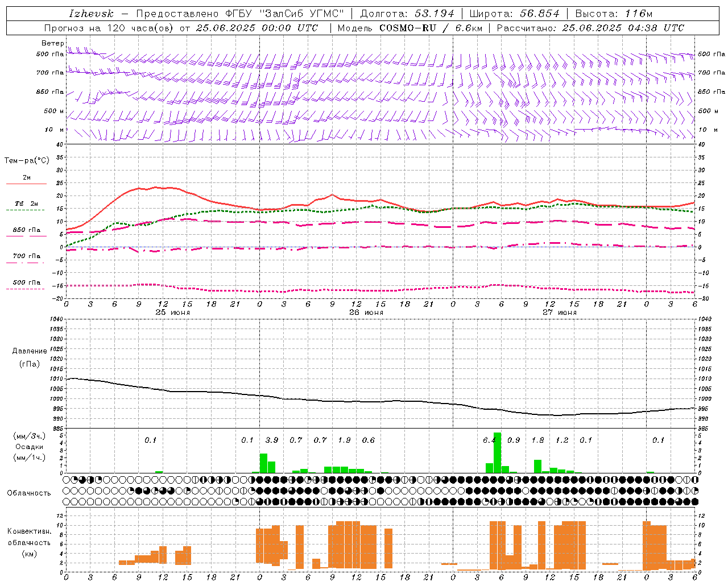This screenshot has width=728, height=582.
Task: Click the "1.9" precipitation total value
Action: click(x=344, y=440)
